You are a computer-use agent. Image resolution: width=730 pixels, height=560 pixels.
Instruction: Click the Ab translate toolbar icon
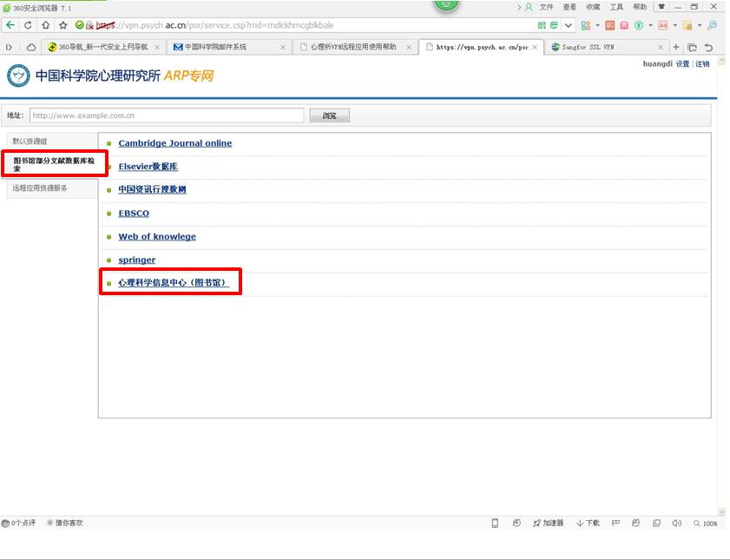click(x=663, y=25)
